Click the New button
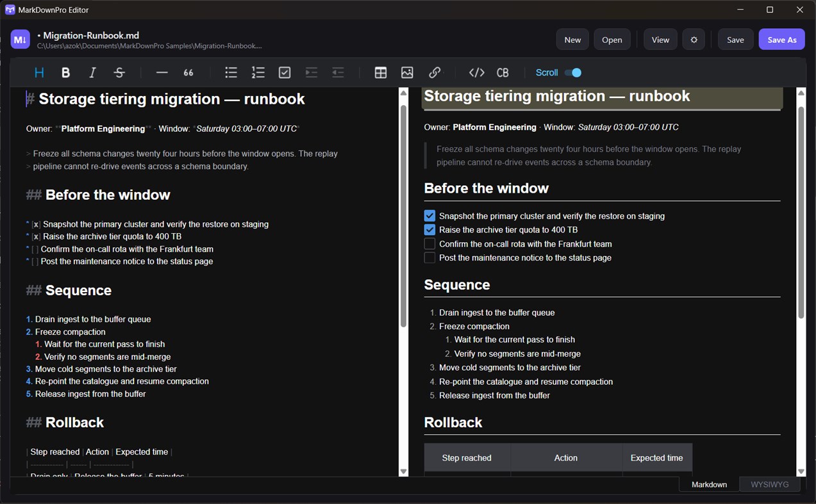The height and width of the screenshot is (504, 816). point(572,39)
